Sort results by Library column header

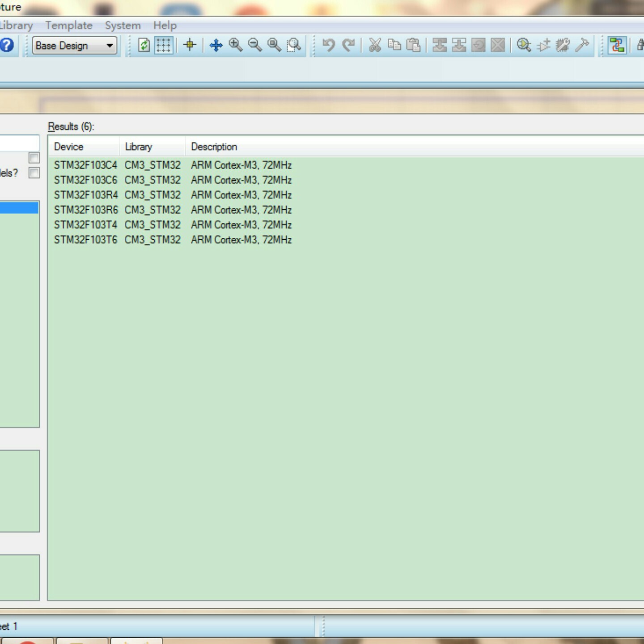(139, 147)
